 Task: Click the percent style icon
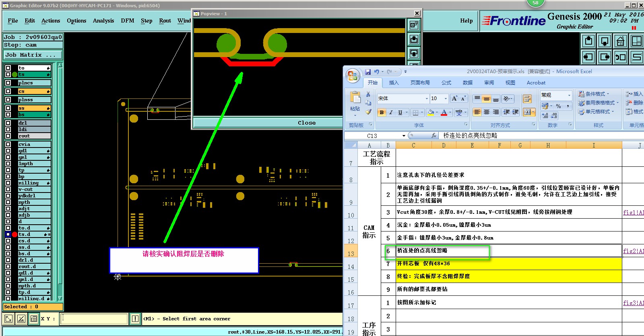(x=558, y=106)
